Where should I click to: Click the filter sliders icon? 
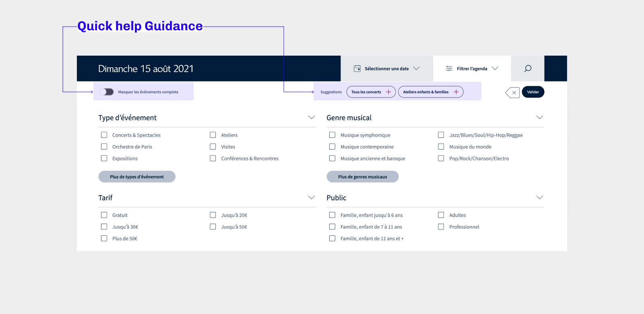[x=449, y=69]
